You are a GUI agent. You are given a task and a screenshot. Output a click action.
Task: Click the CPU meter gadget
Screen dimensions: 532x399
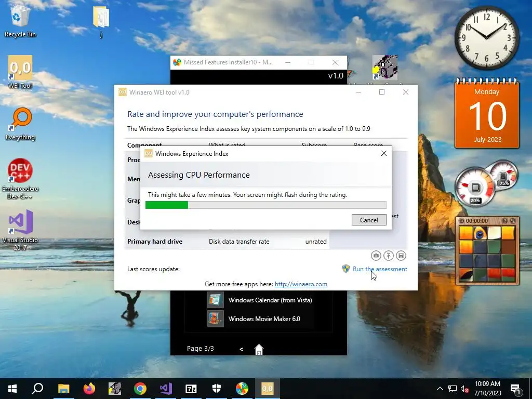[x=475, y=187]
